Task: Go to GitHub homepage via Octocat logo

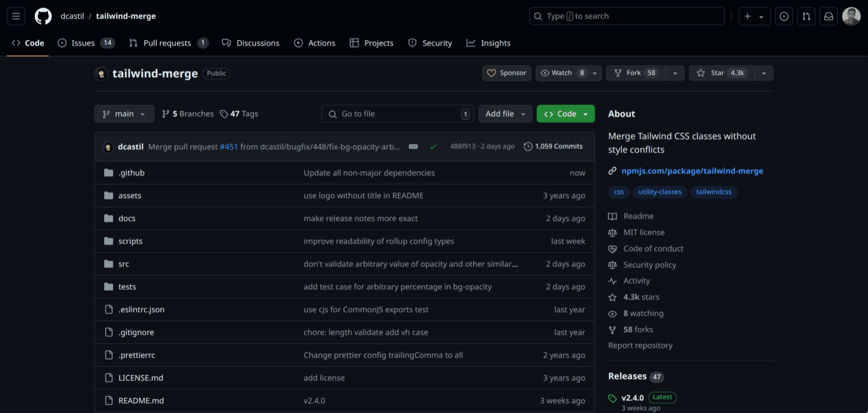Action: click(43, 16)
